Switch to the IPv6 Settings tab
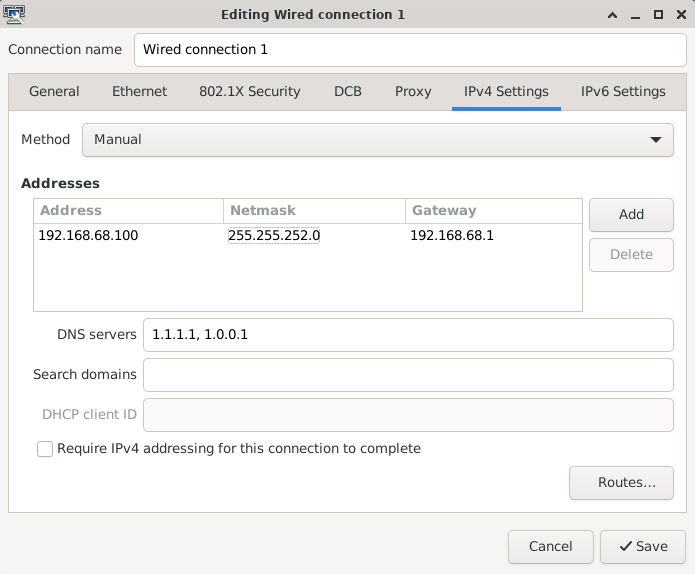This screenshot has width=695, height=574. coord(623,91)
